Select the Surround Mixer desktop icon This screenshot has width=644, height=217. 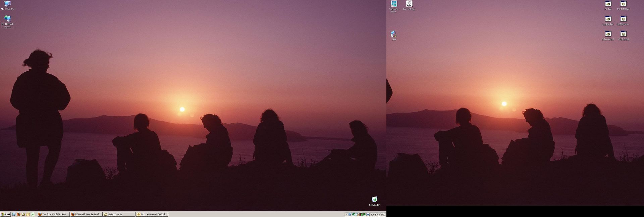click(394, 6)
